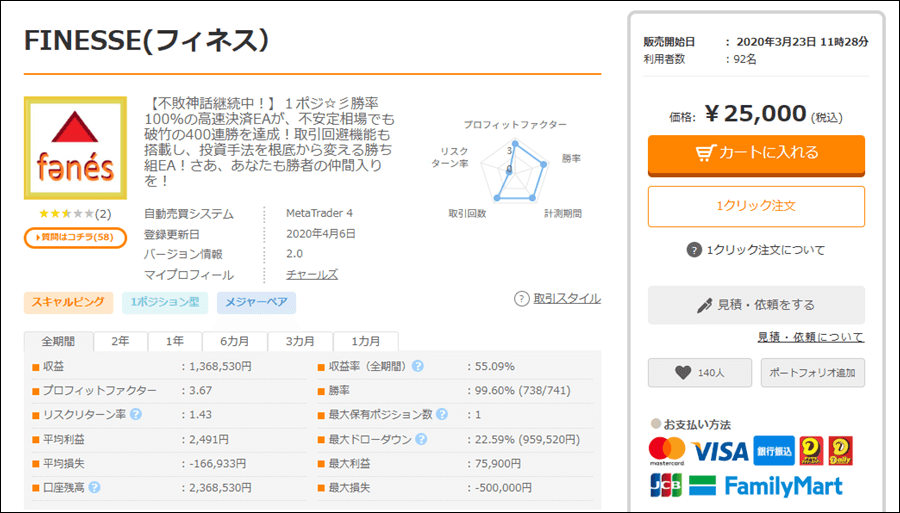900x513 pixels.
Task: Open the 取引スタイル link
Action: [x=567, y=298]
